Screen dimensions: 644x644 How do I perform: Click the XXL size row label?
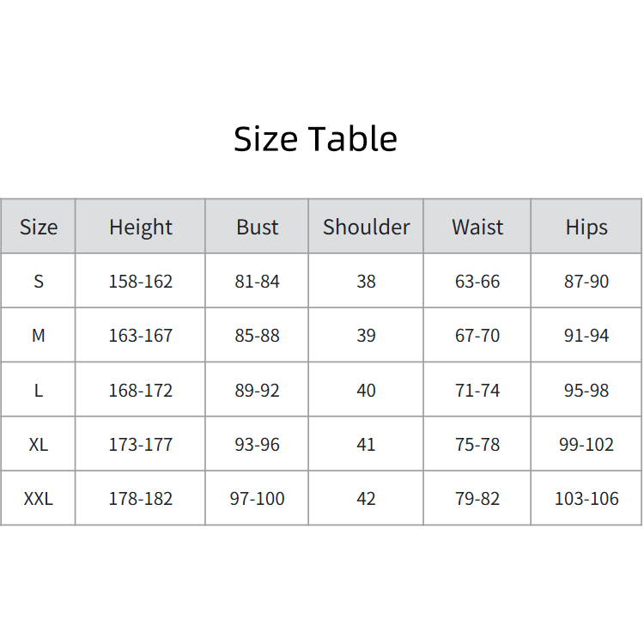point(39,499)
